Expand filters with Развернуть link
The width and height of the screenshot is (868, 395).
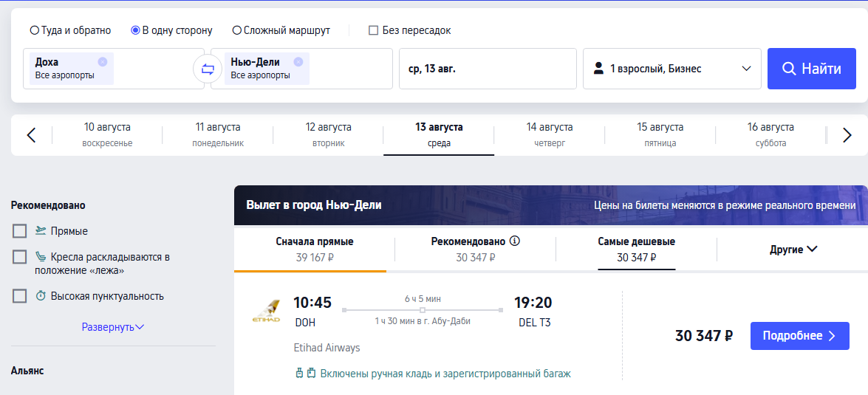pos(112,327)
